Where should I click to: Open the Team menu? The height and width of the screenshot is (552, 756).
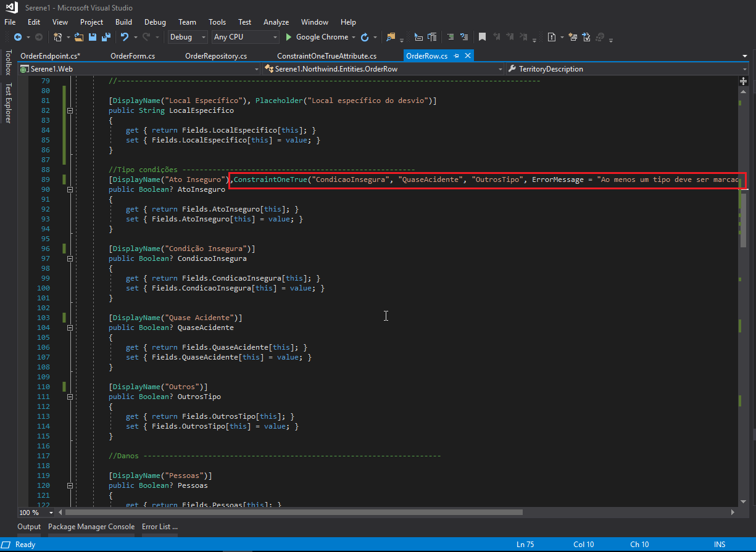pos(187,22)
